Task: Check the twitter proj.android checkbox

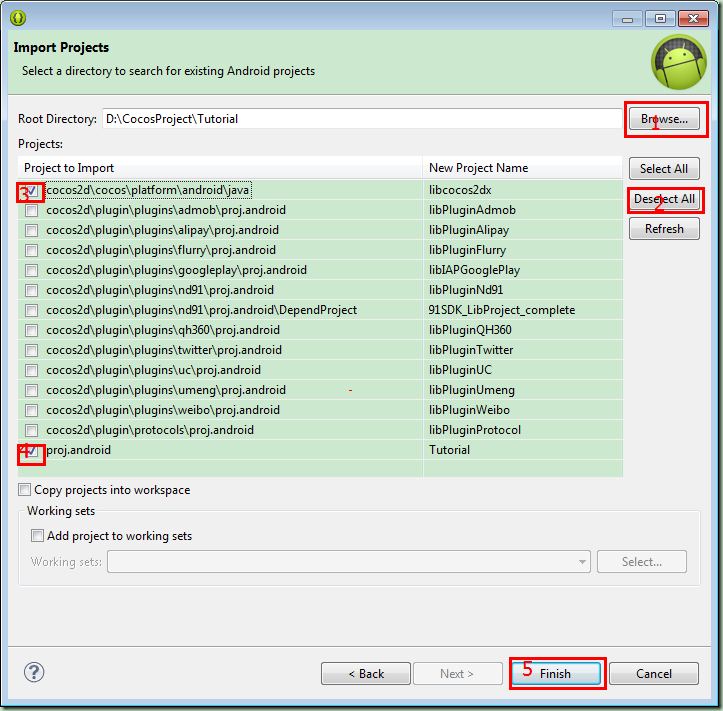Action: coord(31,350)
